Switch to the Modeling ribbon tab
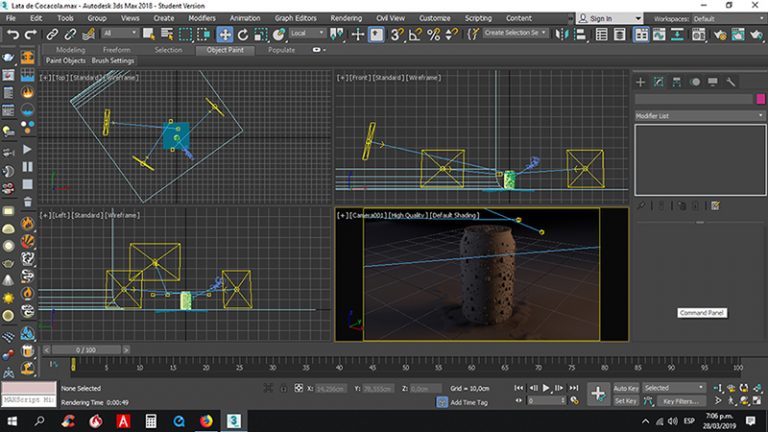Screen dimensions: 768x432 tap(71, 50)
